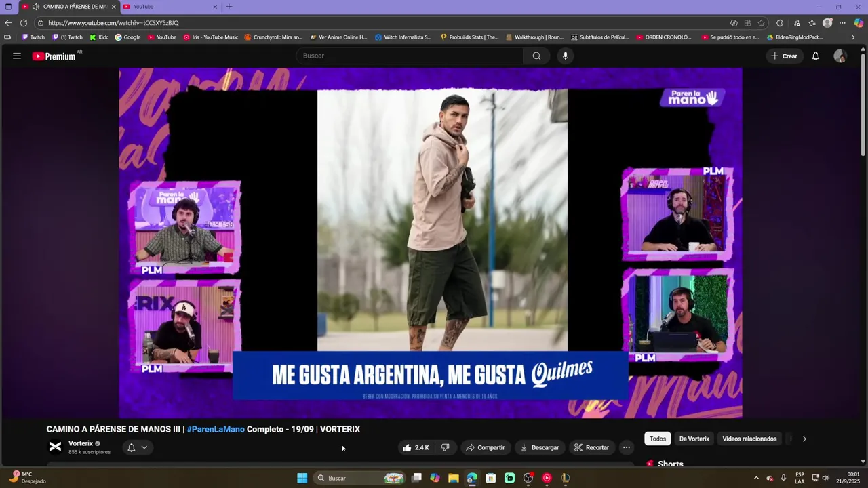
Task: Open more actions three-dot menu
Action: pos(627,447)
